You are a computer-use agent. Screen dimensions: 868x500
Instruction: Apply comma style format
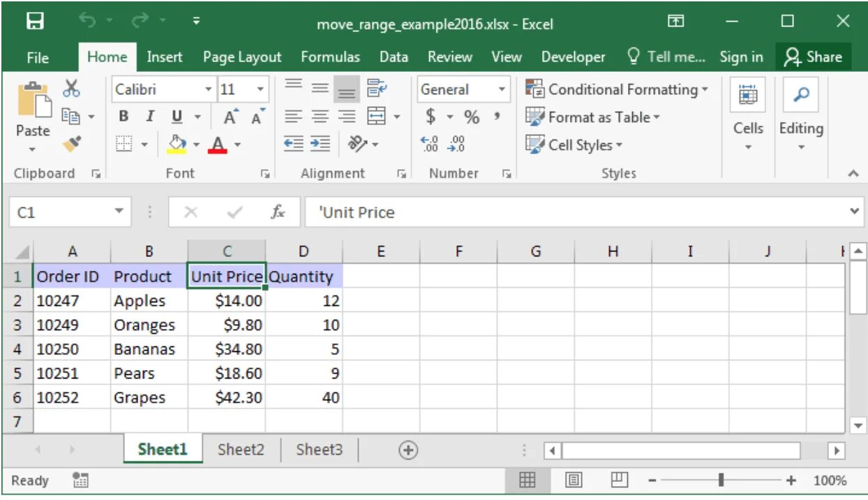497,117
